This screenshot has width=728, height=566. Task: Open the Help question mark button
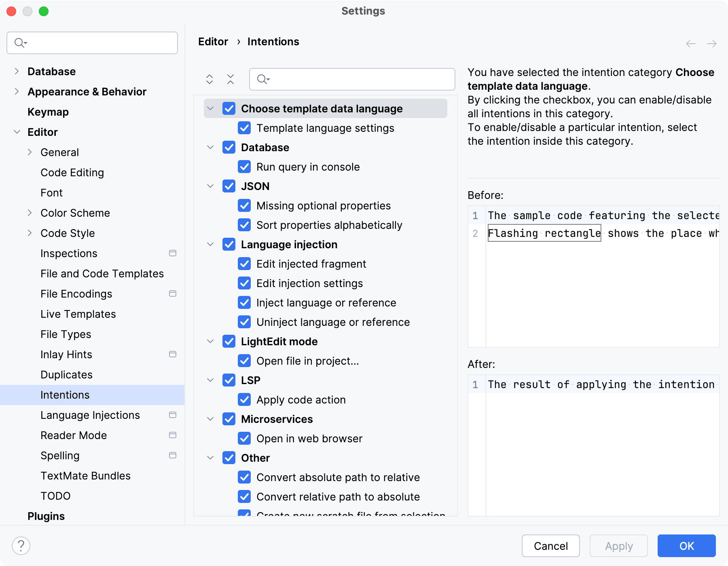point(21,546)
